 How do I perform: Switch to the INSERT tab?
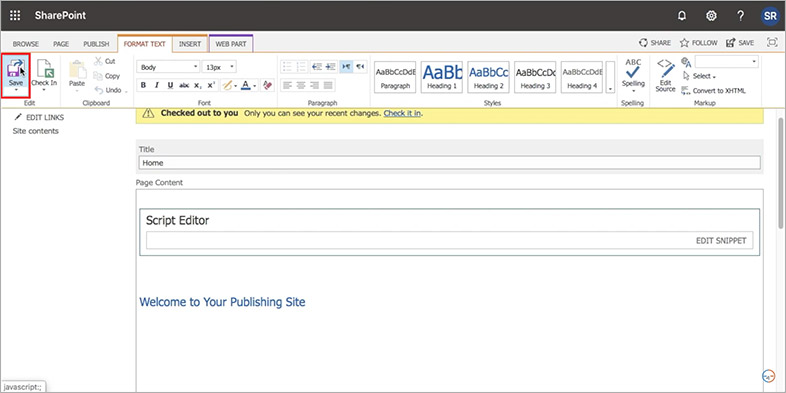click(x=190, y=44)
